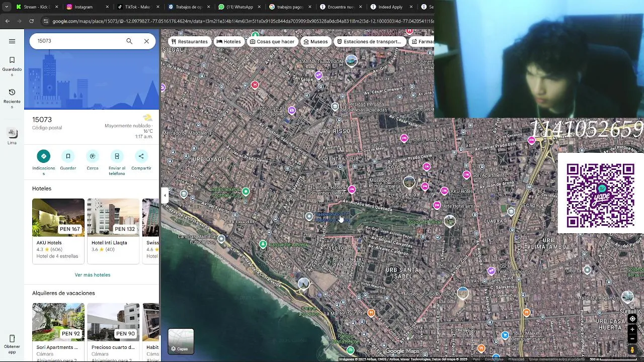Screen dimensions: 644x362
Task: Click Enviar comentarios sobre el producto
Action: click(556, 359)
